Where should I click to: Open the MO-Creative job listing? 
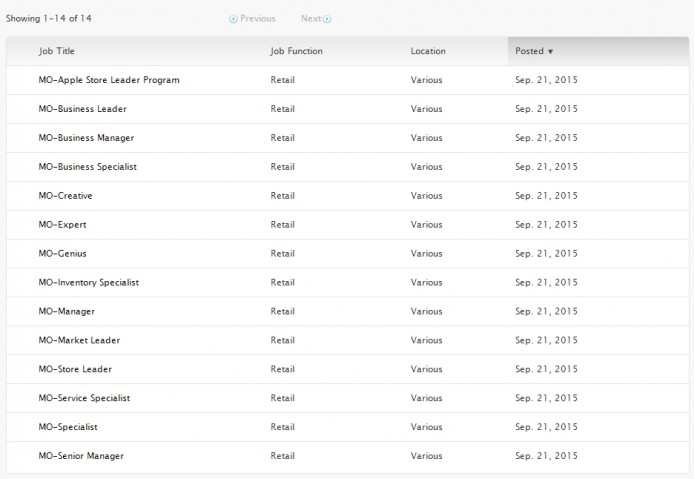[x=65, y=196]
